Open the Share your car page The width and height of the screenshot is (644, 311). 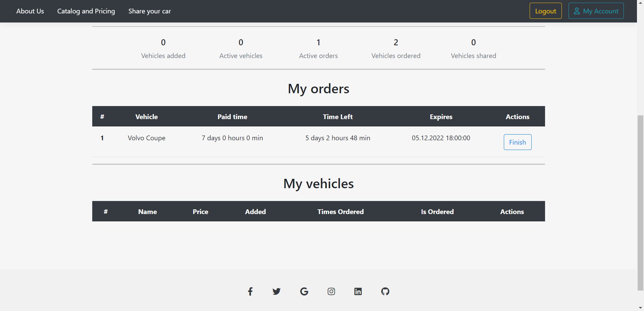150,11
